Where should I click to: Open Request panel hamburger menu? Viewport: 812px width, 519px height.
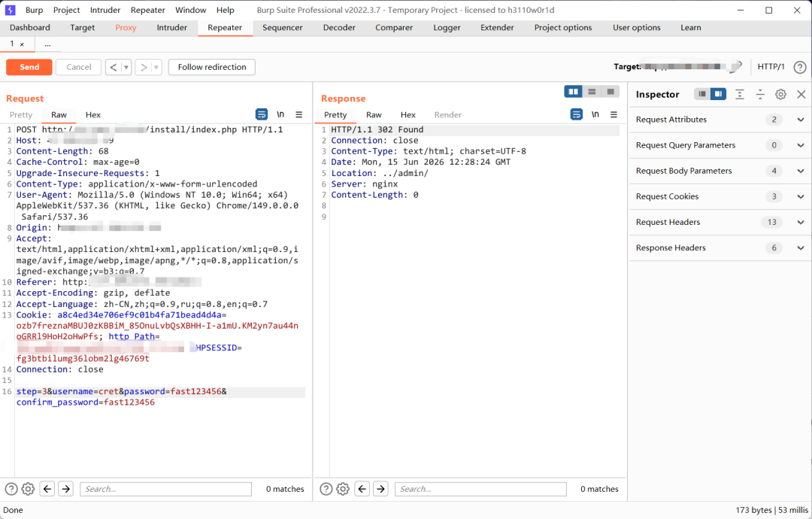click(298, 114)
